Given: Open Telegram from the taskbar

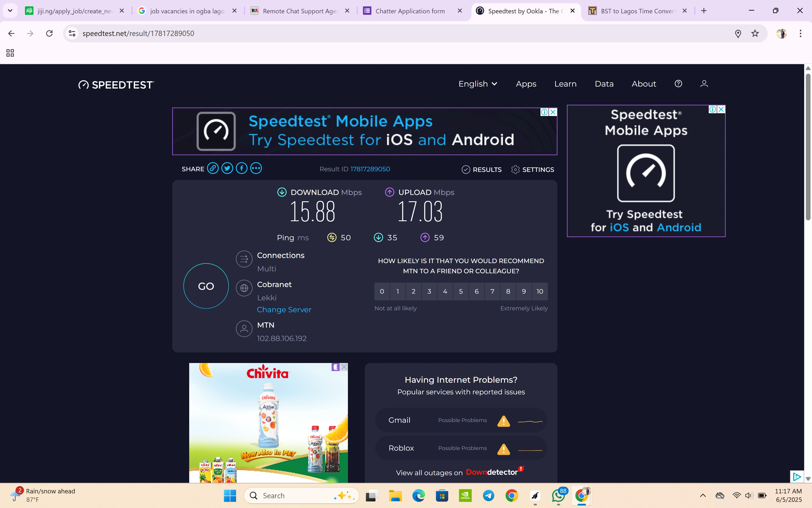Looking at the screenshot, I should tap(488, 496).
